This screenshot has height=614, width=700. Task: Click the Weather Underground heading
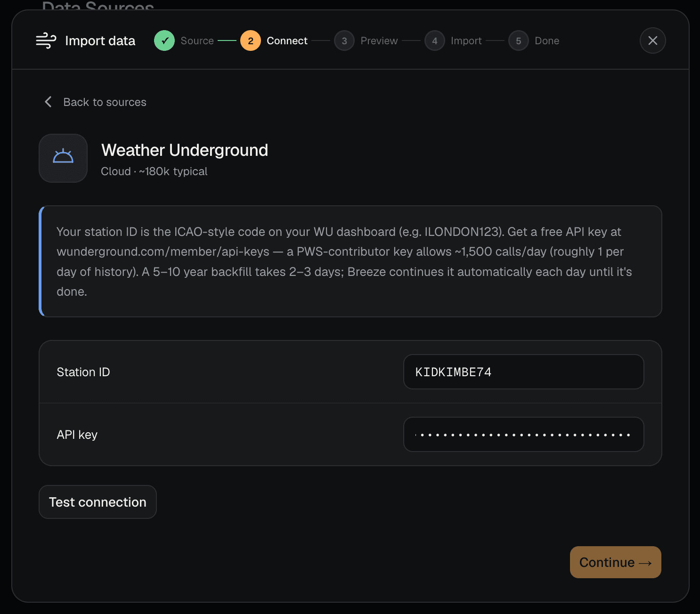(185, 150)
